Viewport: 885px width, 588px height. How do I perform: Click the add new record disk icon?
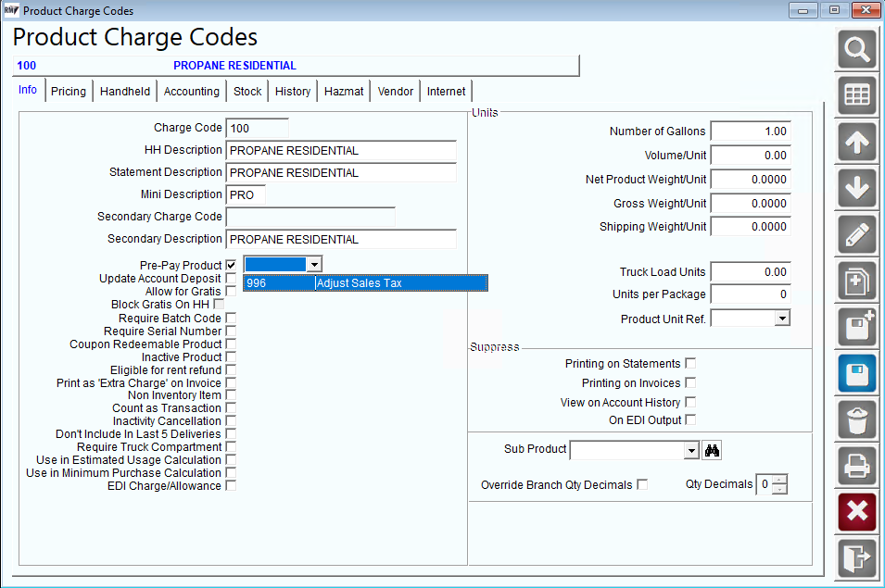coord(857,327)
